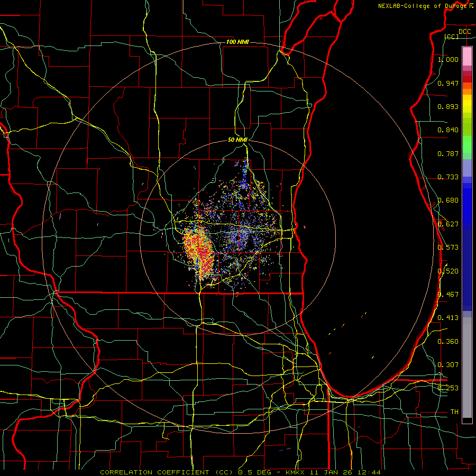Click the 0.893 value on the color scale
This screenshot has width=476, height=476.
pos(448,106)
